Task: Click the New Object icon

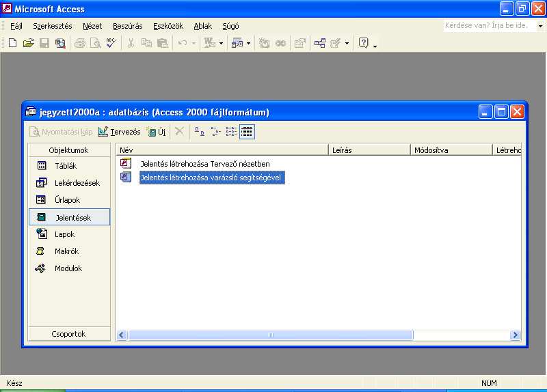Action: 336,43
